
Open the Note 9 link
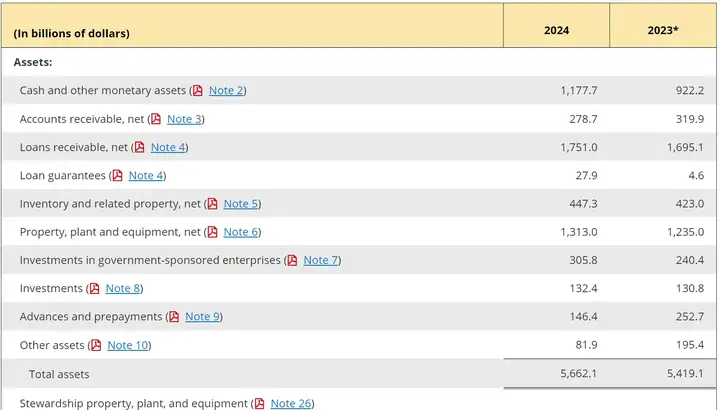202,317
